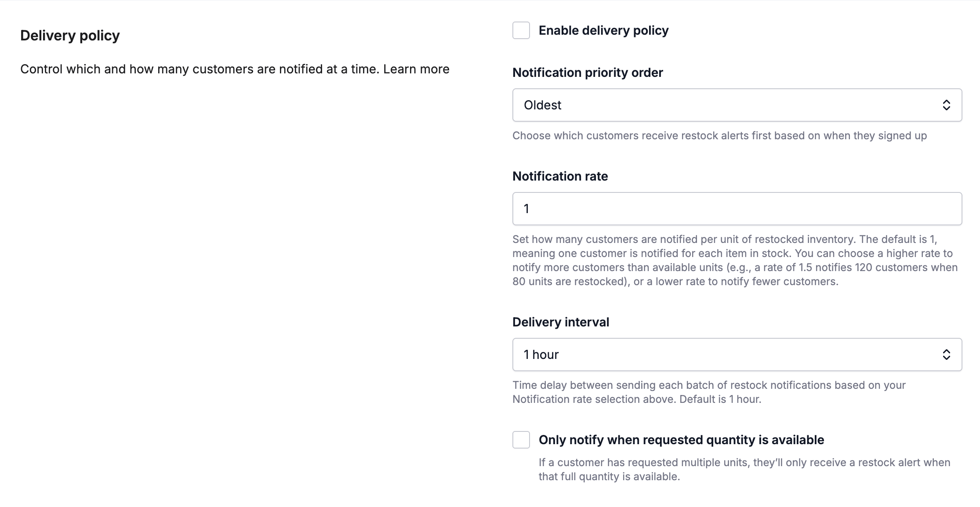The image size is (980, 507).
Task: Open the Delivery interval dropdown
Action: pyautogui.click(x=737, y=355)
